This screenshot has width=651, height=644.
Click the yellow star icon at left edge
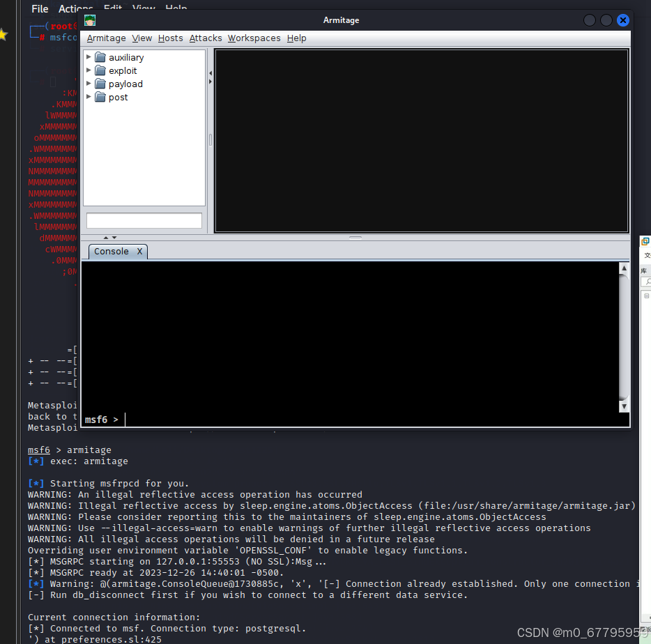tap(3, 35)
